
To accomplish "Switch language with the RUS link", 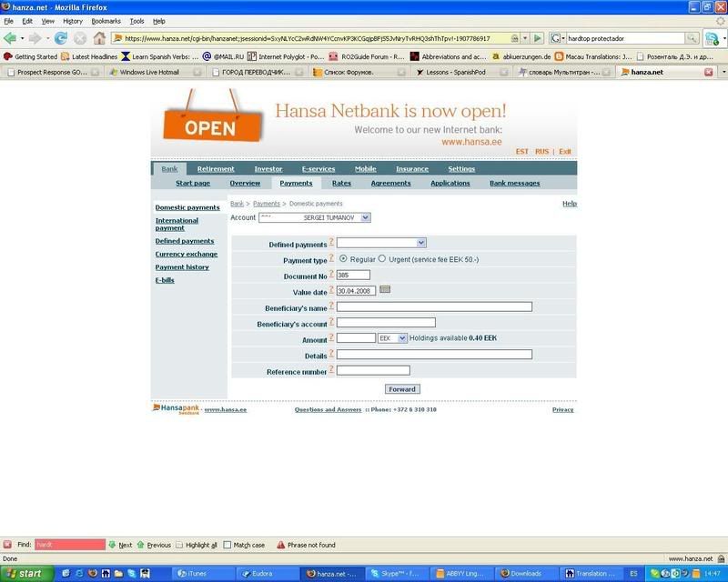I will coord(541,152).
